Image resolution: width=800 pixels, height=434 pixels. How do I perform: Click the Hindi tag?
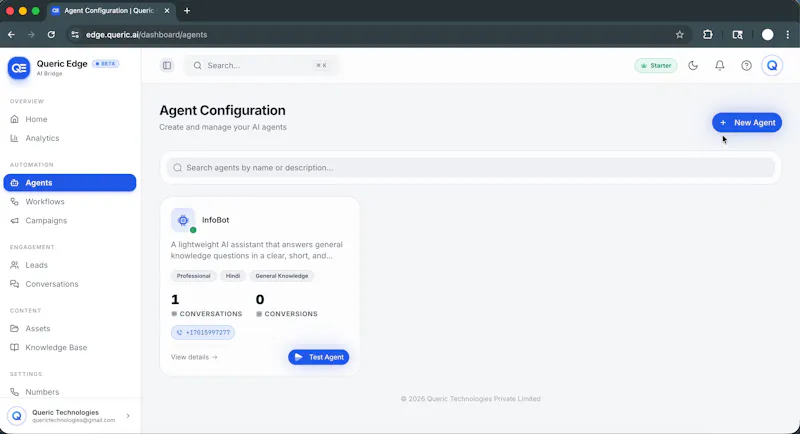coord(233,276)
